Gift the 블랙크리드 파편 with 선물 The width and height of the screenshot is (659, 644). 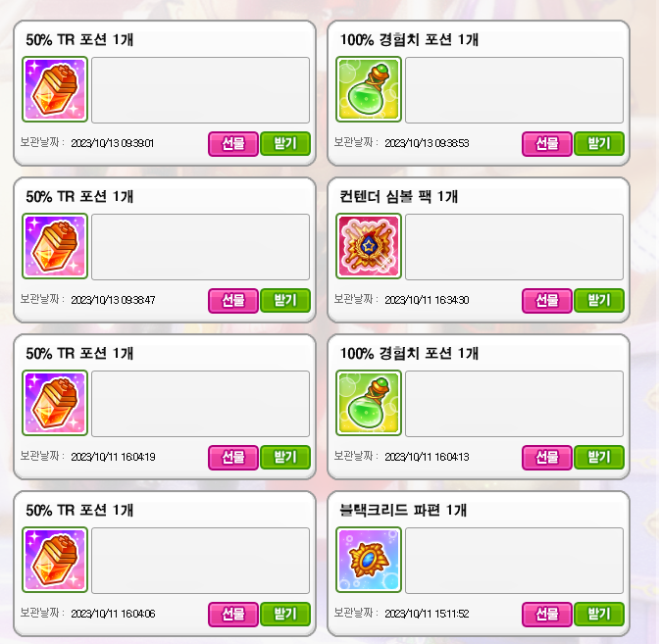[547, 615]
